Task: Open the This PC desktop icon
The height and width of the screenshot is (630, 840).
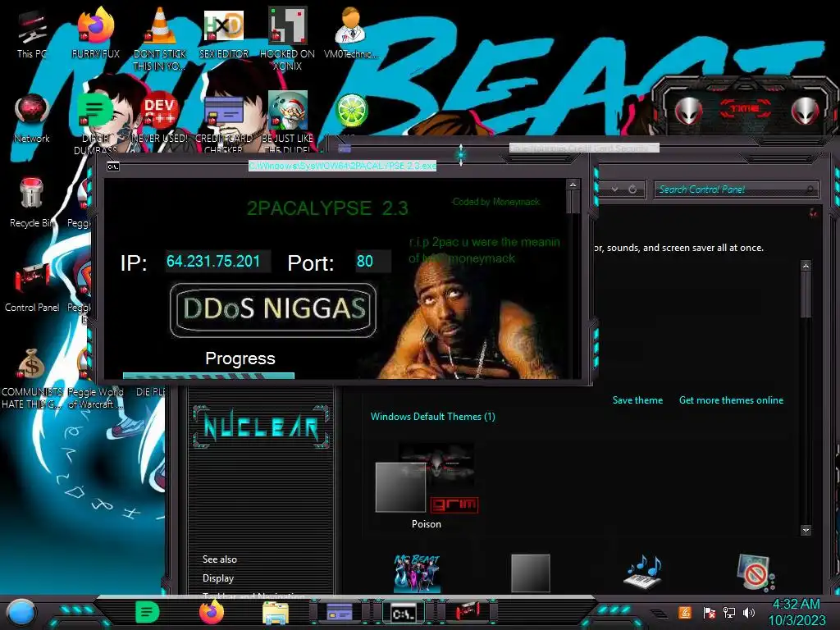Action: point(31,32)
